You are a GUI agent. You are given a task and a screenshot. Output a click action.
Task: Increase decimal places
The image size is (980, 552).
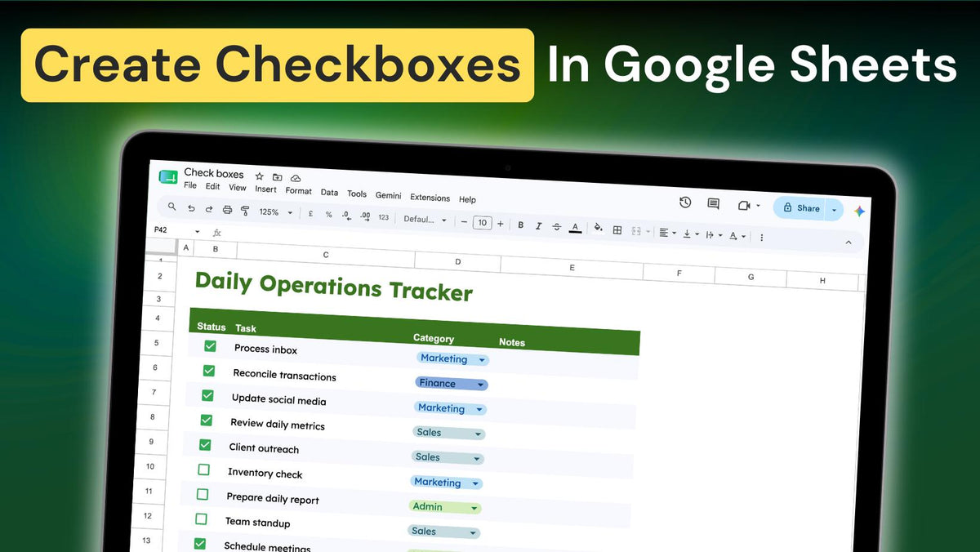(x=365, y=216)
